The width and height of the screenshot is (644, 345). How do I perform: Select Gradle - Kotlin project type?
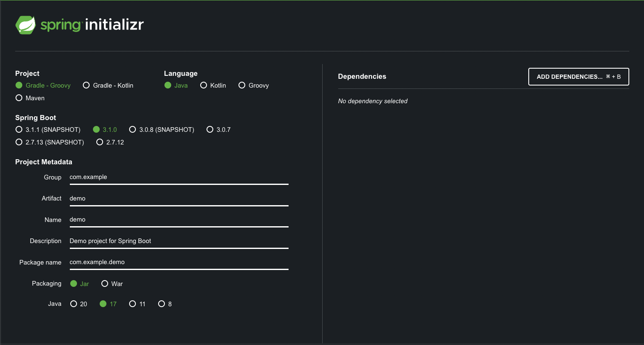click(108, 86)
